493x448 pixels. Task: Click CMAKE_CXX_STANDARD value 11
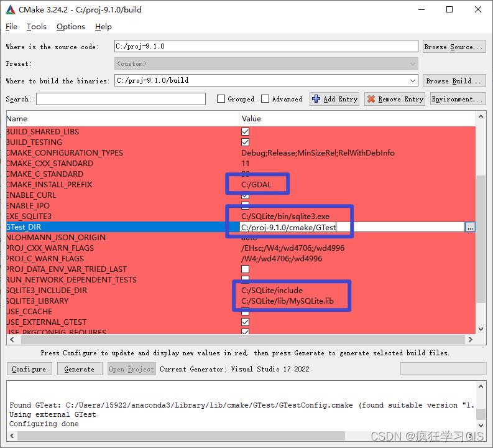(245, 164)
